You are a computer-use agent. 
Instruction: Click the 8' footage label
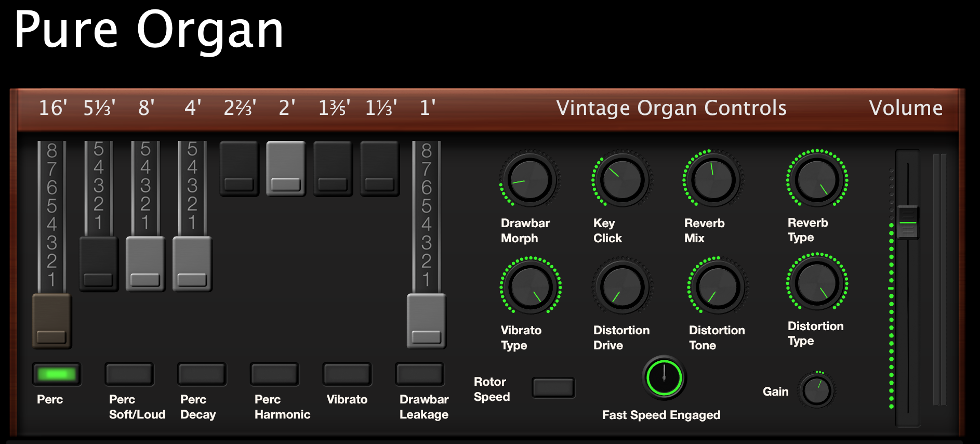147,108
